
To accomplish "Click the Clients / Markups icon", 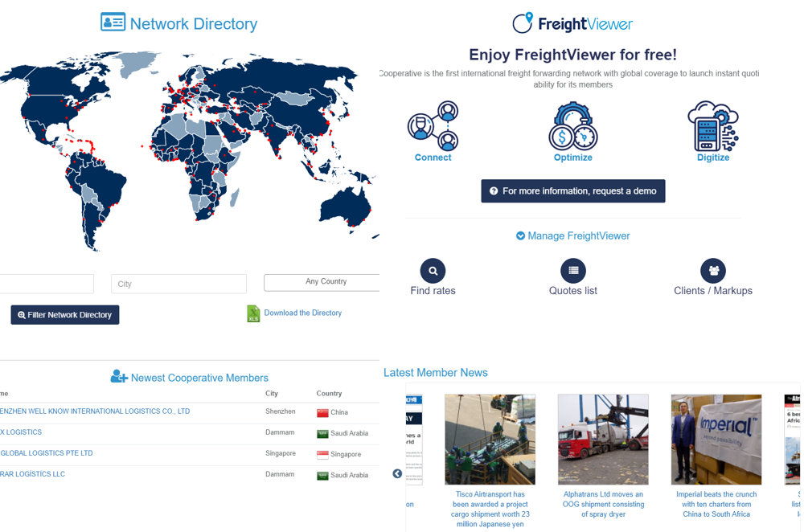I will pyautogui.click(x=713, y=270).
